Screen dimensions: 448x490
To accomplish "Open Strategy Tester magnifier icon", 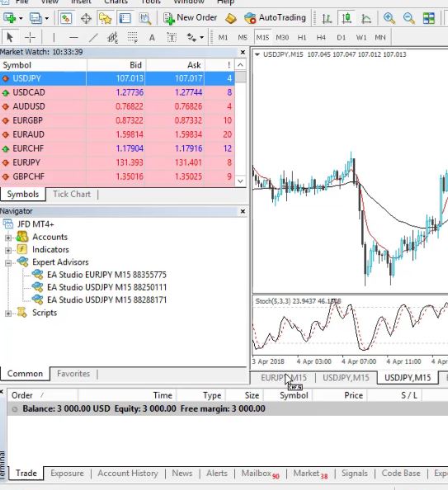I will point(144,18).
